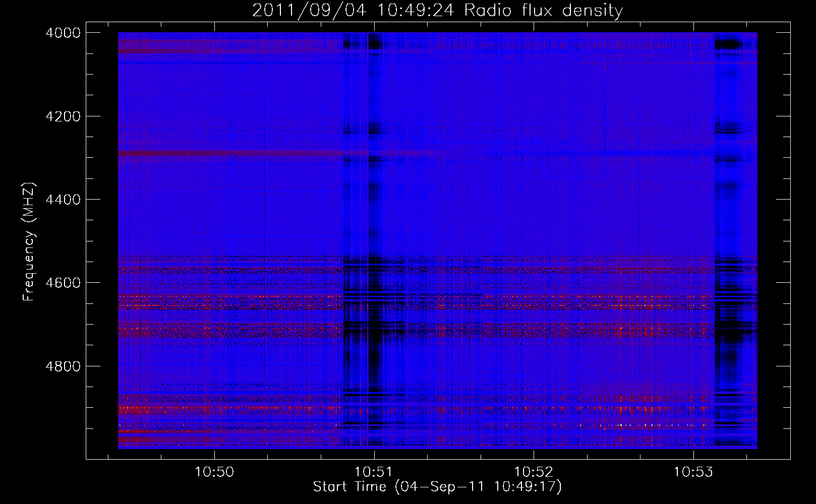Select the 4600 frequency axis label

point(63,283)
